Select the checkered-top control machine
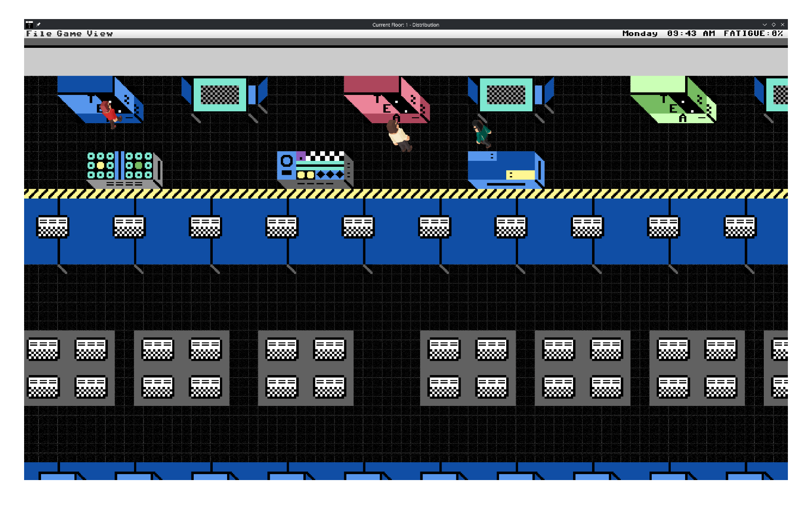 315,170
